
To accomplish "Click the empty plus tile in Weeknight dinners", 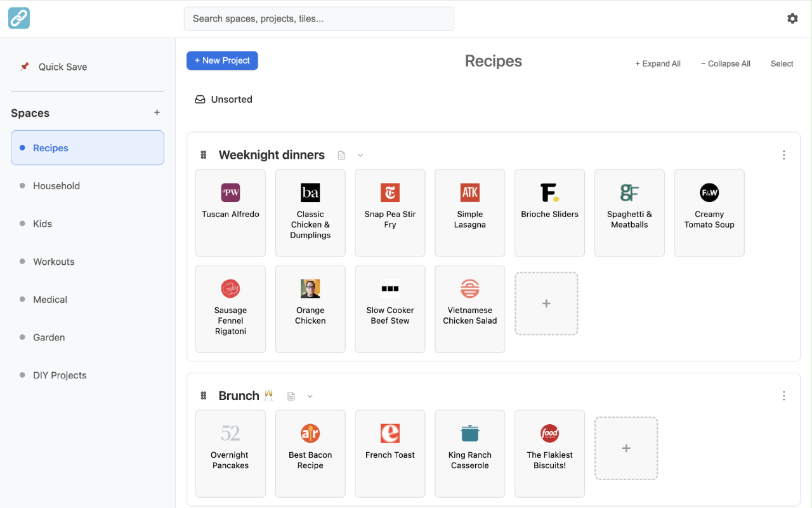I will click(546, 304).
